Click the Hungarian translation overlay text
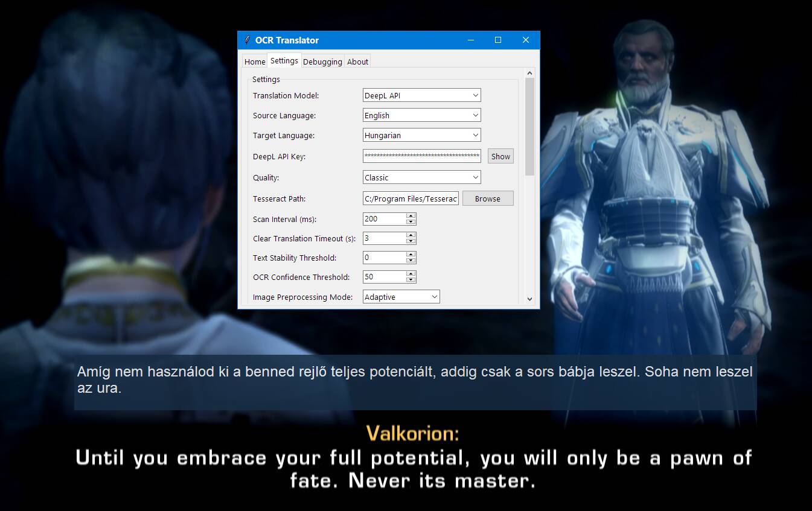 [x=415, y=379]
